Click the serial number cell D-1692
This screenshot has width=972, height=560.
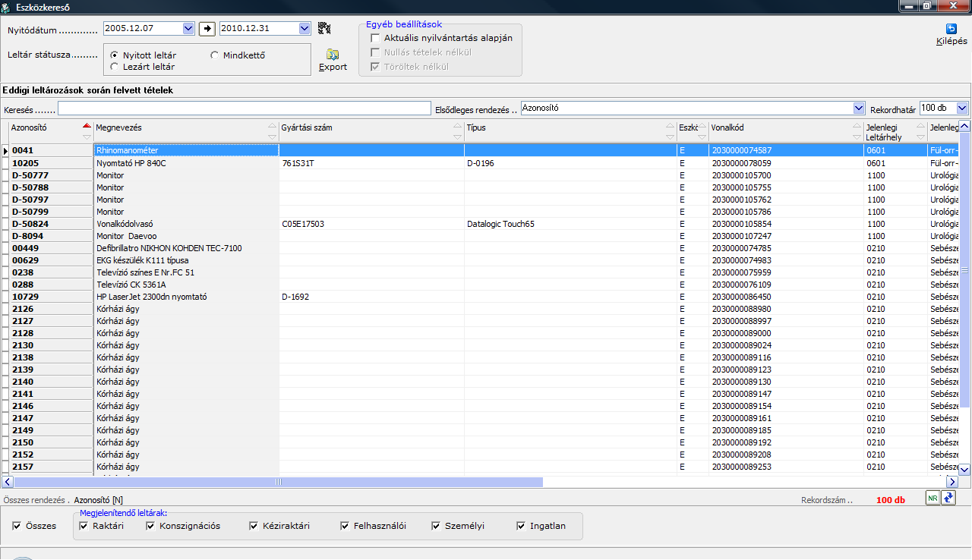pos(371,297)
